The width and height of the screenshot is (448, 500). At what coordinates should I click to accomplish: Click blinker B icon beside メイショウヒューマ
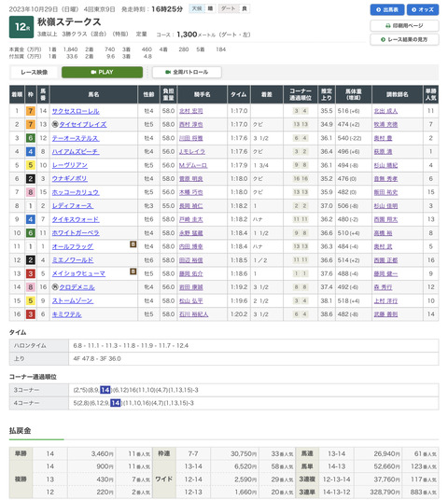(x=133, y=271)
